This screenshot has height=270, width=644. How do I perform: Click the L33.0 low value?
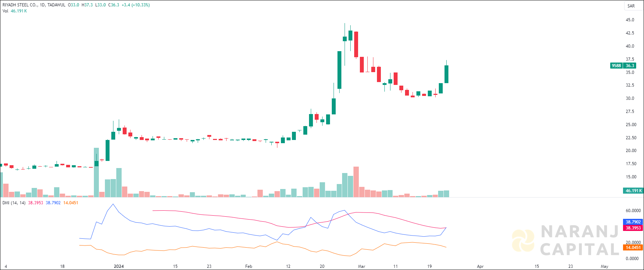pyautogui.click(x=101, y=5)
